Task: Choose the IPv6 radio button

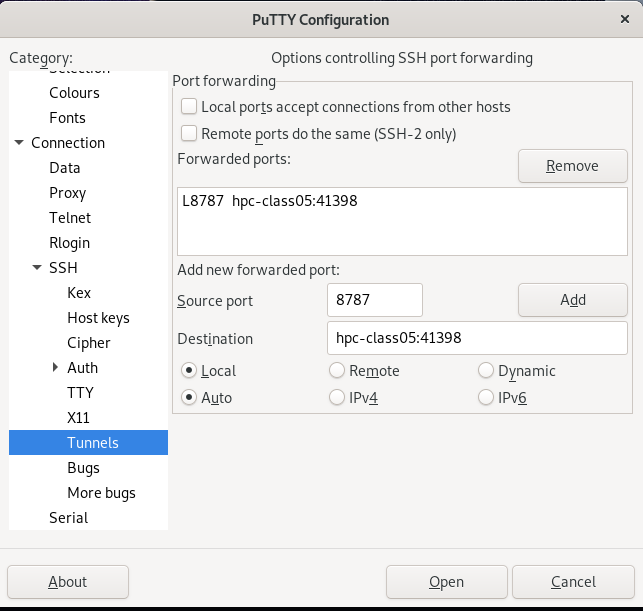Action: point(486,398)
